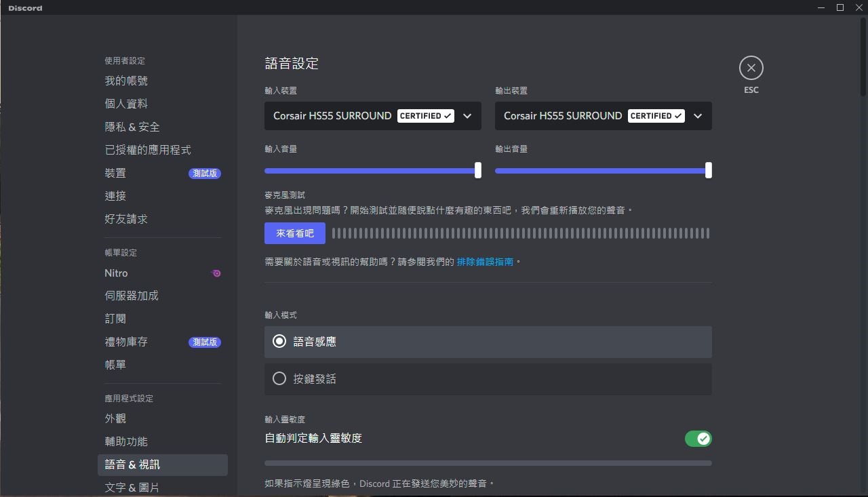
Task: Click the 輸入靈敏度 label
Action: [x=285, y=420]
